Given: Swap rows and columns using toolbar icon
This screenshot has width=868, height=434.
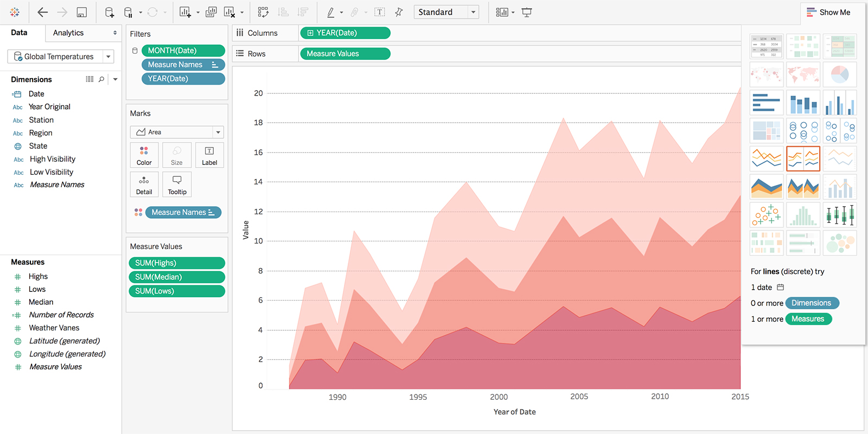Looking at the screenshot, I should (263, 12).
